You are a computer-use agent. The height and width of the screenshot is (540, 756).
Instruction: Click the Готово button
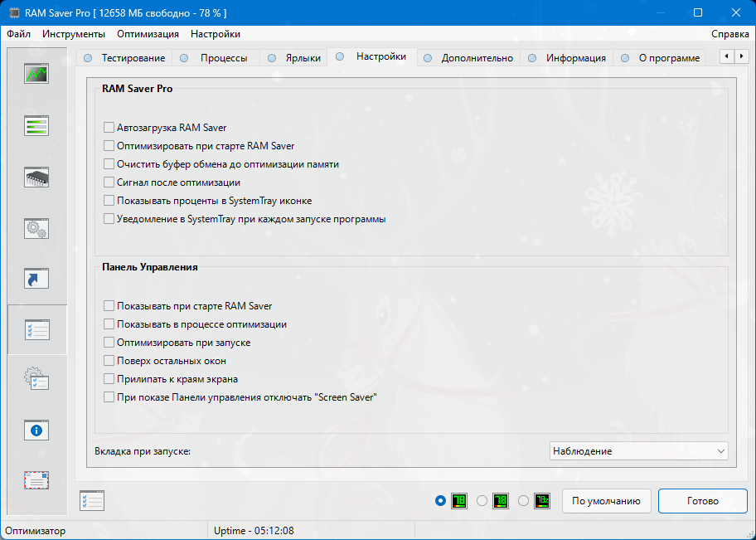tap(702, 501)
